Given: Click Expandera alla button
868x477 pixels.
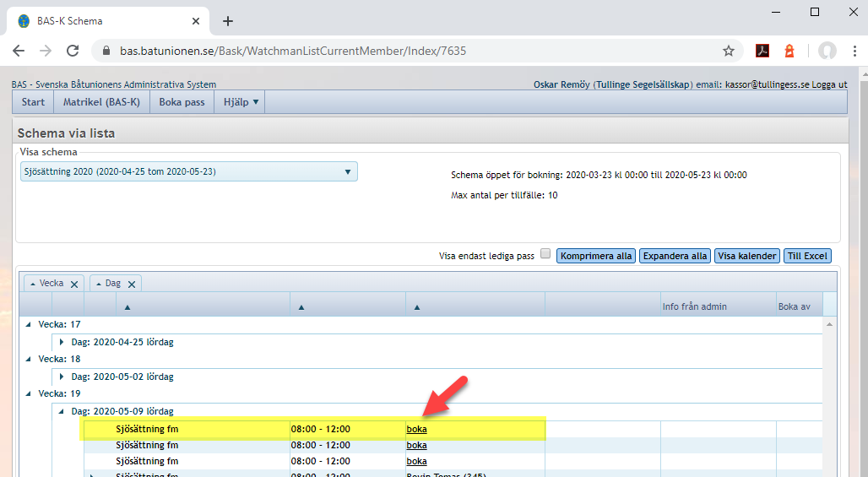Looking at the screenshot, I should click(x=675, y=256).
